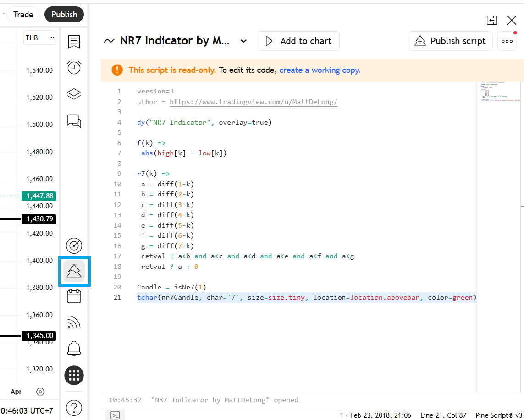This screenshot has width=524, height=420.
Task: Open the Alerts alarm clock icon
Action: (74, 67)
